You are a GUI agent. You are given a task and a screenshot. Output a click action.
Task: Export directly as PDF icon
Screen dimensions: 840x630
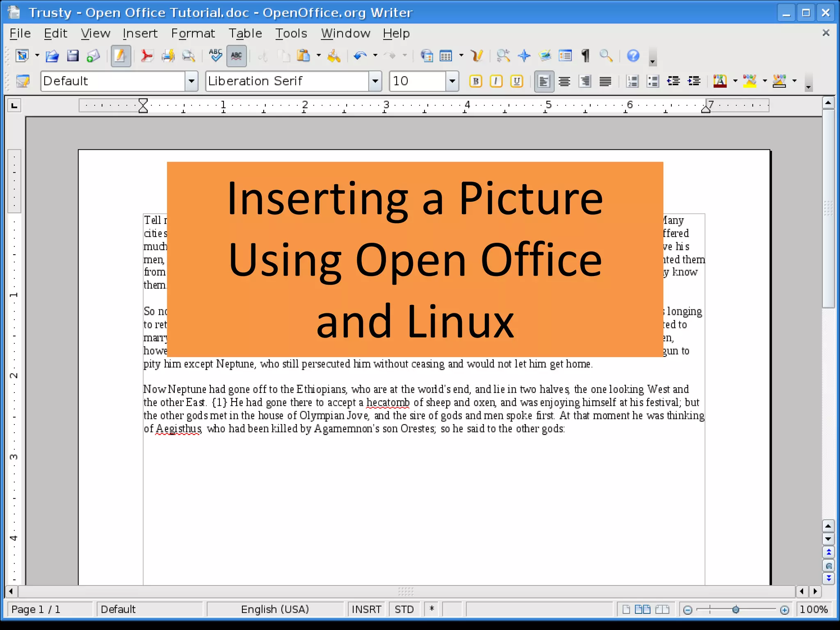tap(146, 55)
